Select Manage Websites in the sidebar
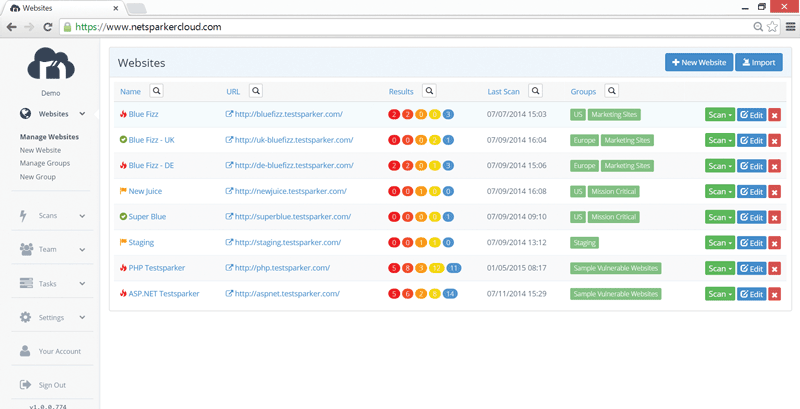Viewport: 800px width, 409px height. pos(49,137)
